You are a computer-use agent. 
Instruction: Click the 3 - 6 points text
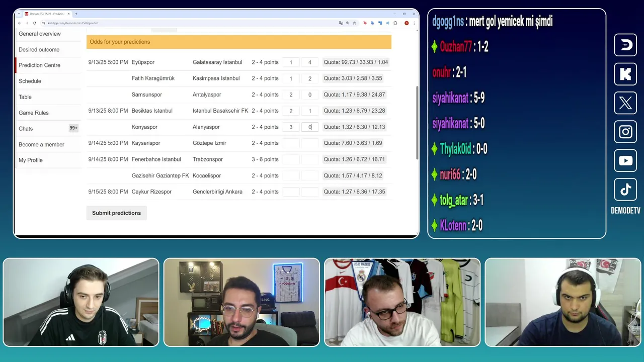pyautogui.click(x=265, y=159)
